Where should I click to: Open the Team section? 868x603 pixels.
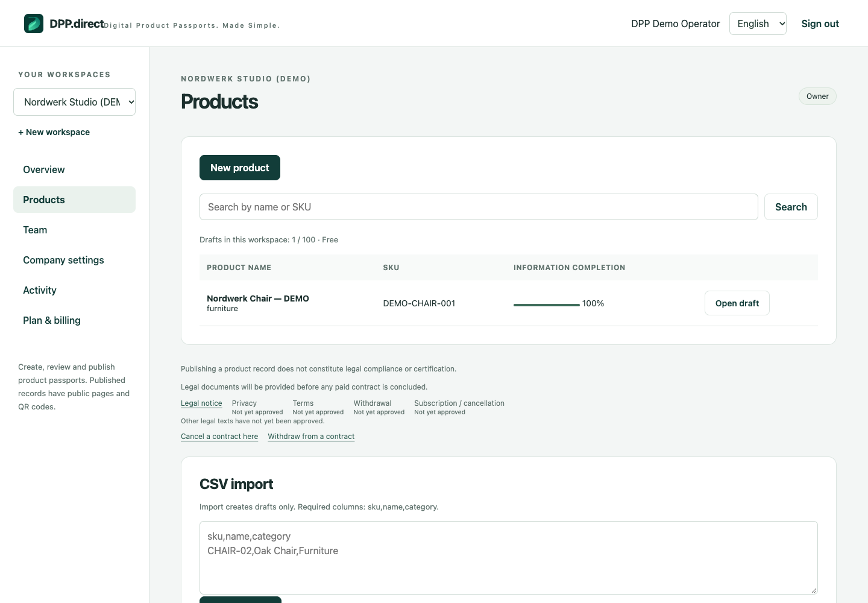pyautogui.click(x=74, y=230)
